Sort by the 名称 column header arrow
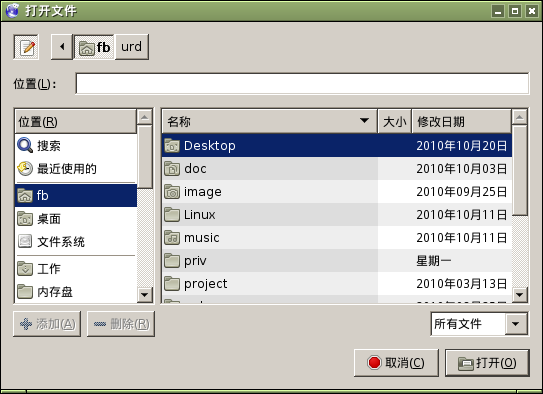The width and height of the screenshot is (543, 394). pos(364,121)
